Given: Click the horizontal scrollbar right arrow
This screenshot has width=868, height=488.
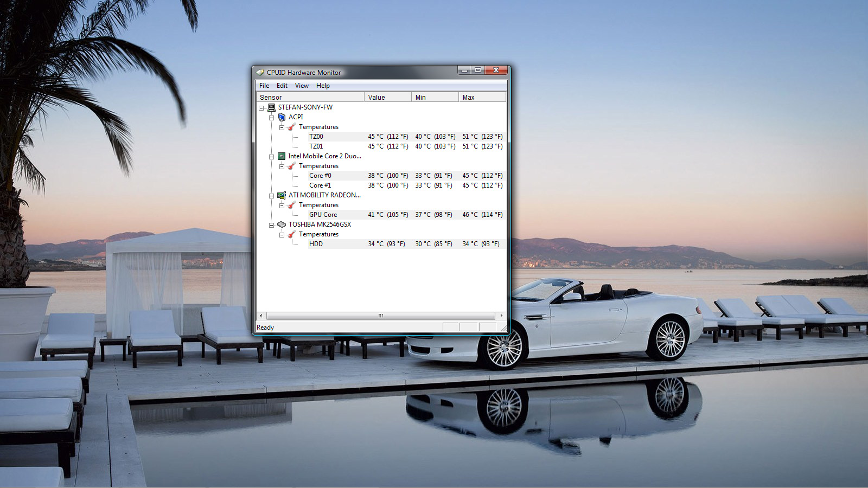Looking at the screenshot, I should (x=501, y=316).
